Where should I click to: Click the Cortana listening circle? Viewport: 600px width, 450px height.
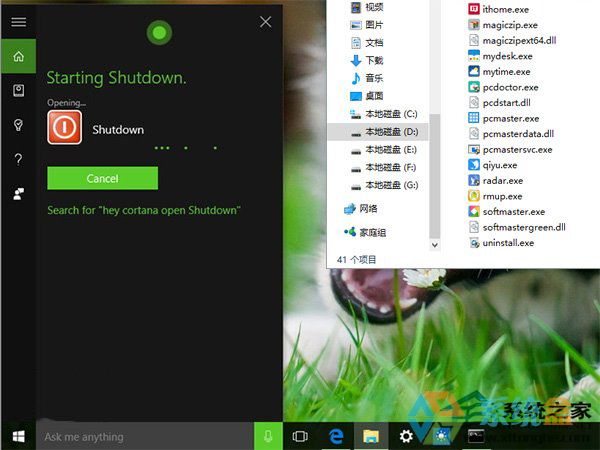[x=159, y=33]
